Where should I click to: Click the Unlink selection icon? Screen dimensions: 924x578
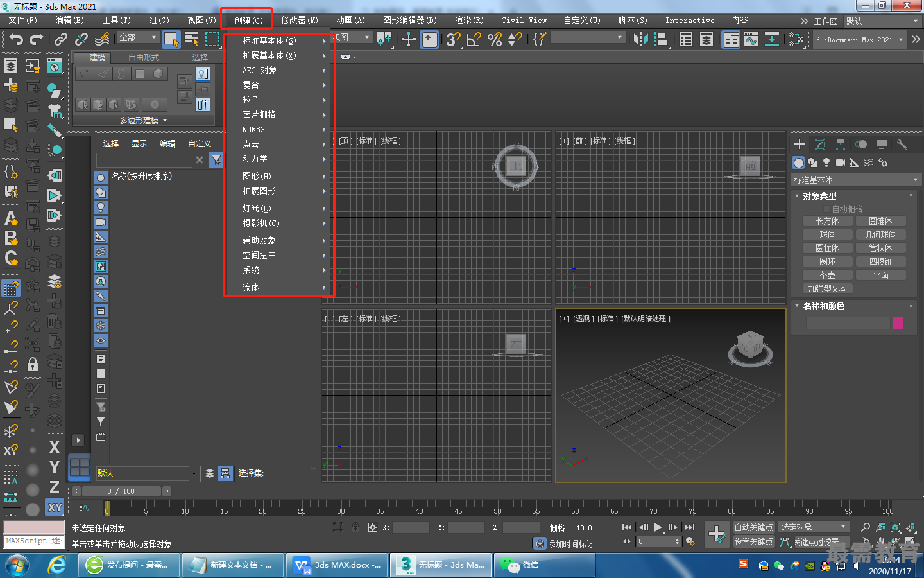[81, 39]
